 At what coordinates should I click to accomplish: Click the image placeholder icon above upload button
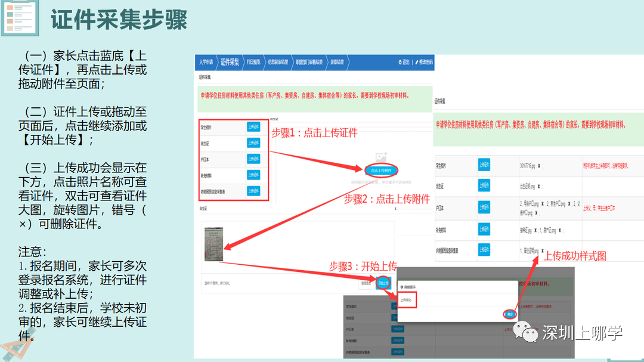pos(381,158)
